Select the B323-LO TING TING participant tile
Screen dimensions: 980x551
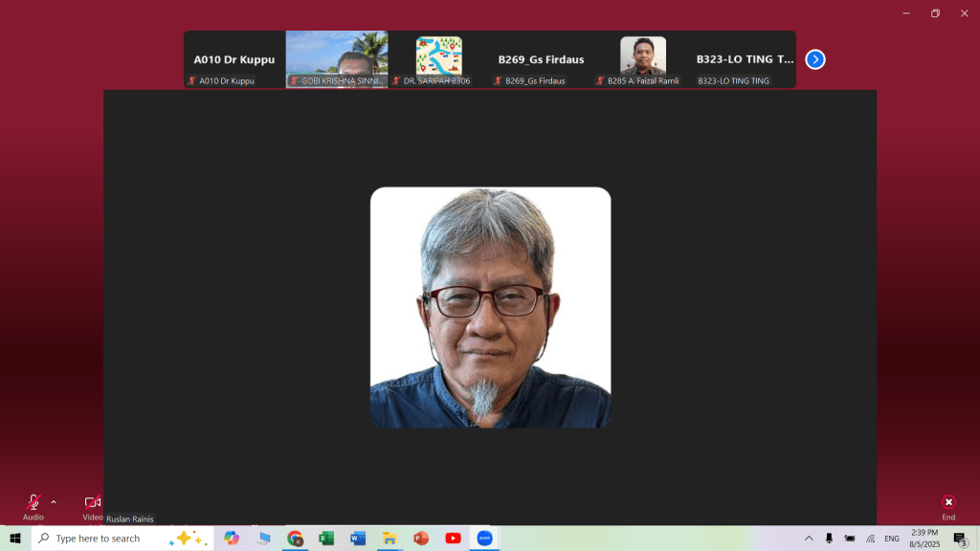click(745, 59)
